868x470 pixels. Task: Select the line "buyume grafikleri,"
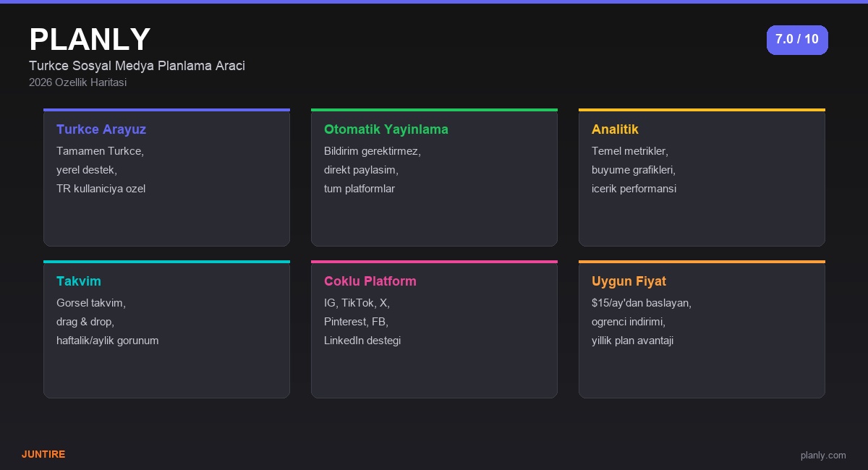click(x=634, y=170)
